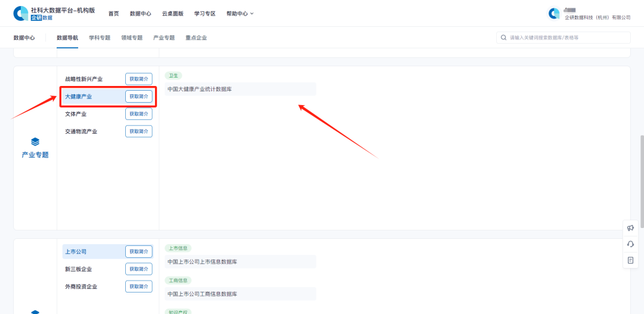Click 获取简介 for 大健康产业
This screenshot has width=644, height=314.
(x=139, y=97)
